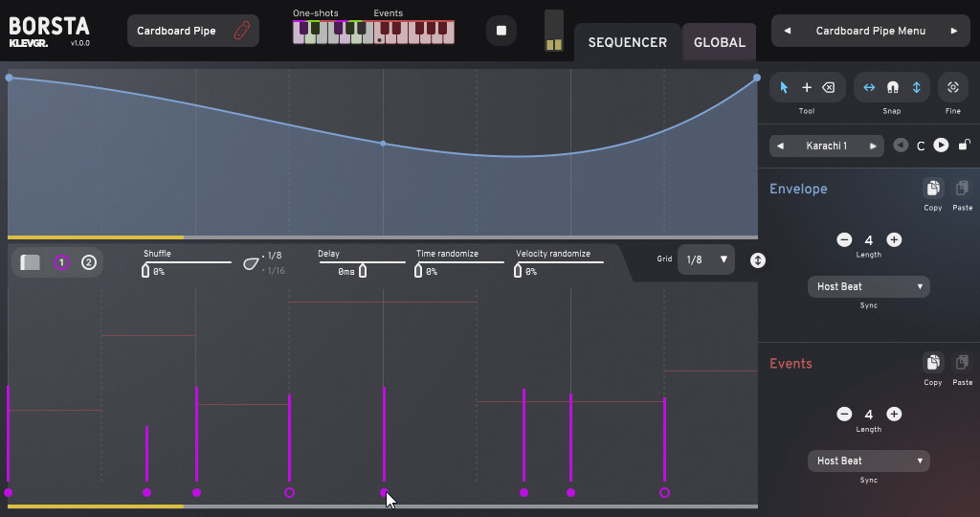The width and height of the screenshot is (980, 517).
Task: Go to next pattern after Karachi 1
Action: tap(873, 146)
